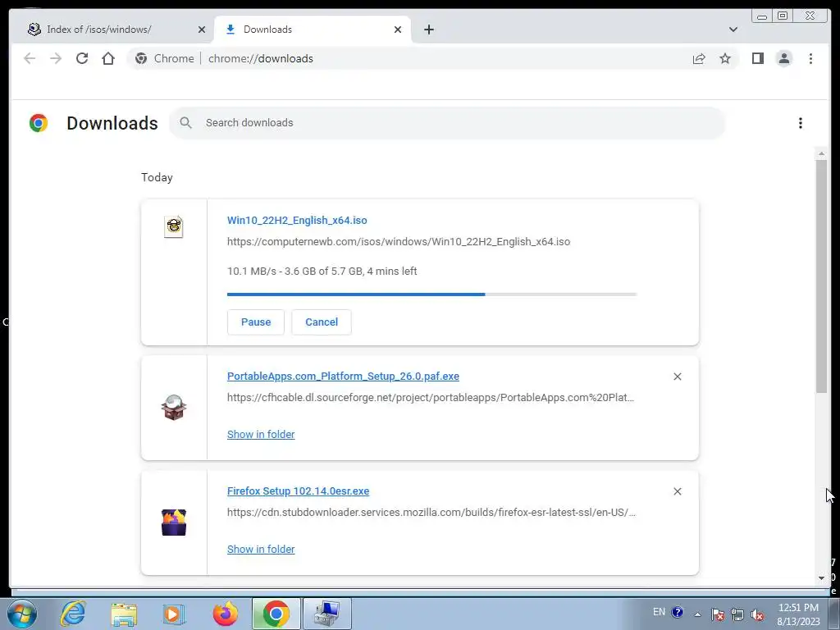Image resolution: width=840 pixels, height=630 pixels.
Task: Go back using the browser back arrow
Action: [x=30, y=58]
